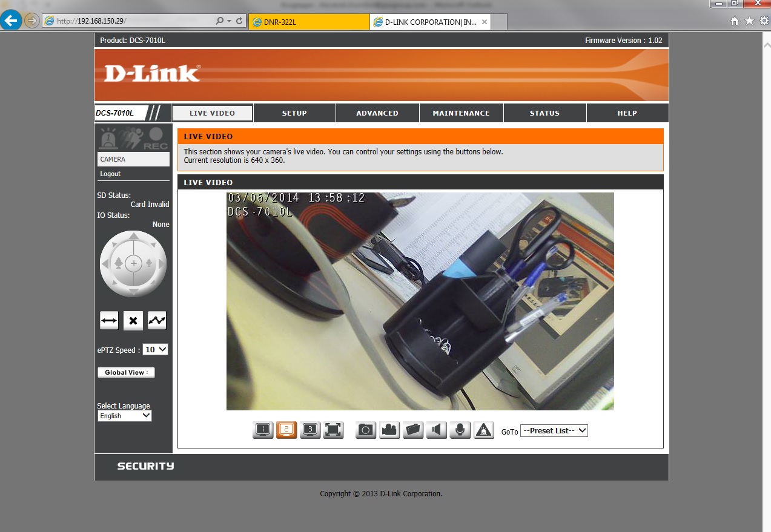Image resolution: width=771 pixels, height=532 pixels.
Task: Expand the ePTZ Speed dropdown
Action: click(x=155, y=350)
